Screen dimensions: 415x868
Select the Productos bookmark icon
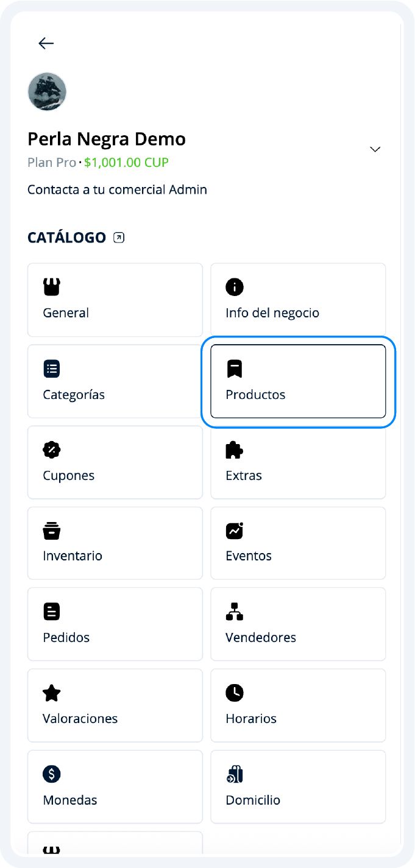click(x=234, y=369)
